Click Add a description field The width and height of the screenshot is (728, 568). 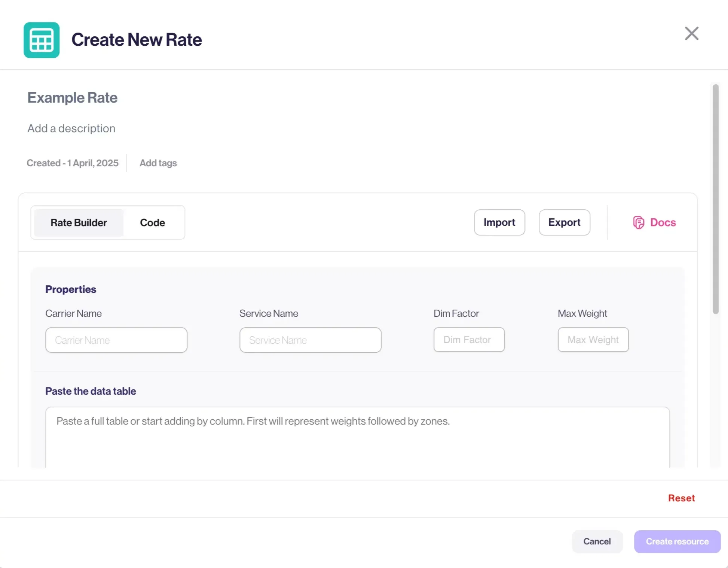71,128
